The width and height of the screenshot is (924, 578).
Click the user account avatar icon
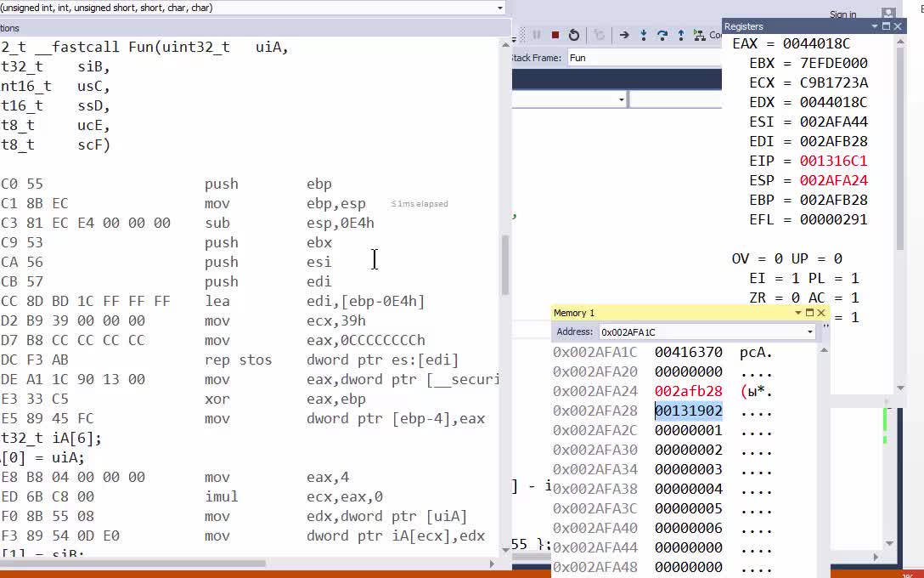point(888,14)
